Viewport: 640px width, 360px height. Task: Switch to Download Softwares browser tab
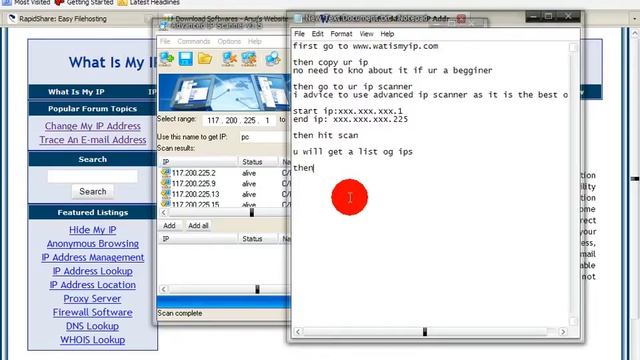coord(227,19)
